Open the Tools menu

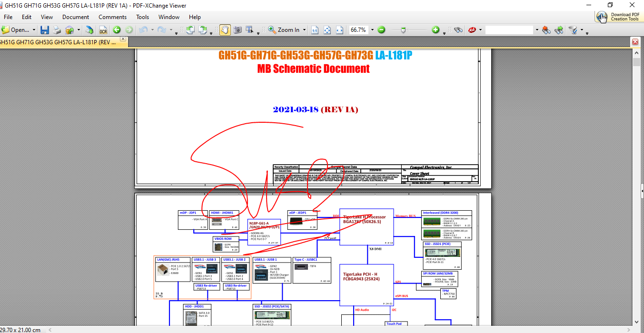click(x=143, y=17)
